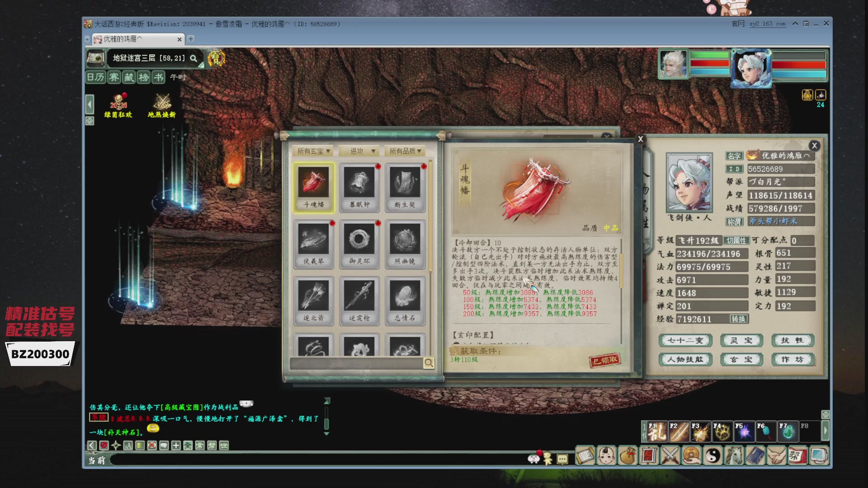Screen dimensions: 868x488
Task: Click the 人物技能 button
Action: tap(685, 360)
